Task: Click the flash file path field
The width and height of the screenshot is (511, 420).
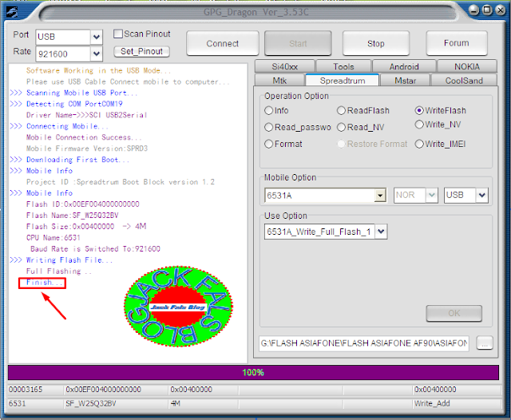Action: pos(364,343)
